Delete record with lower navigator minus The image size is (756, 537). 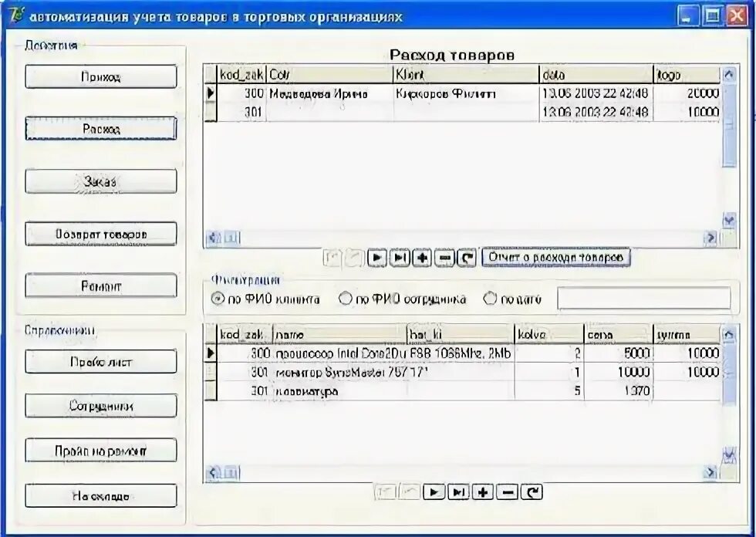point(508,492)
